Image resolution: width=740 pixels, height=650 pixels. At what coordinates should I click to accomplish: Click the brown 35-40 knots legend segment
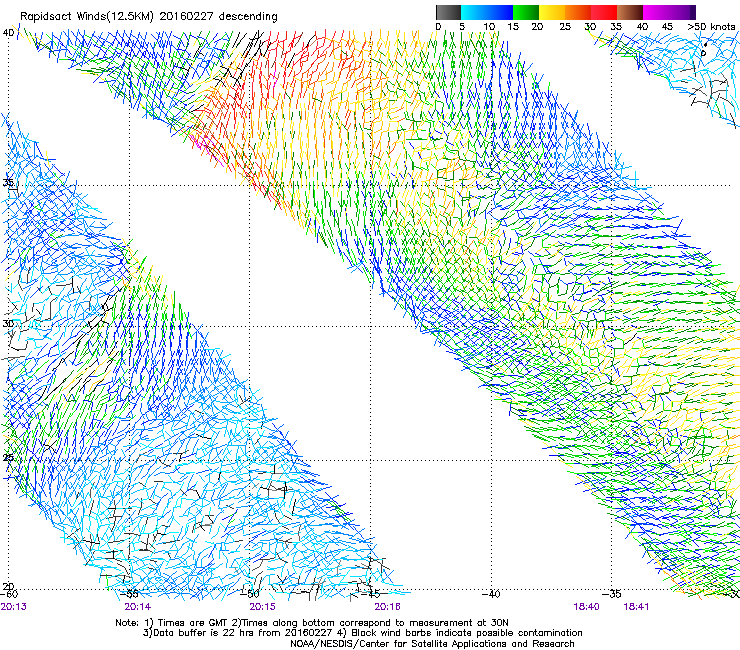click(x=630, y=12)
